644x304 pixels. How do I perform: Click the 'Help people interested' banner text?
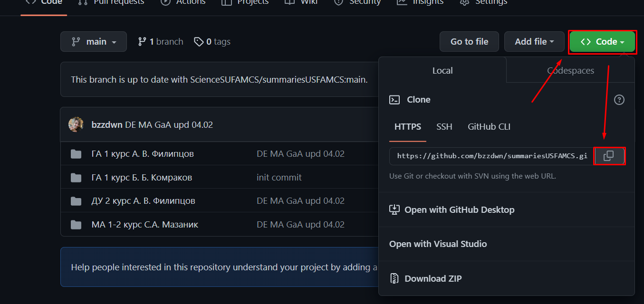tap(224, 267)
